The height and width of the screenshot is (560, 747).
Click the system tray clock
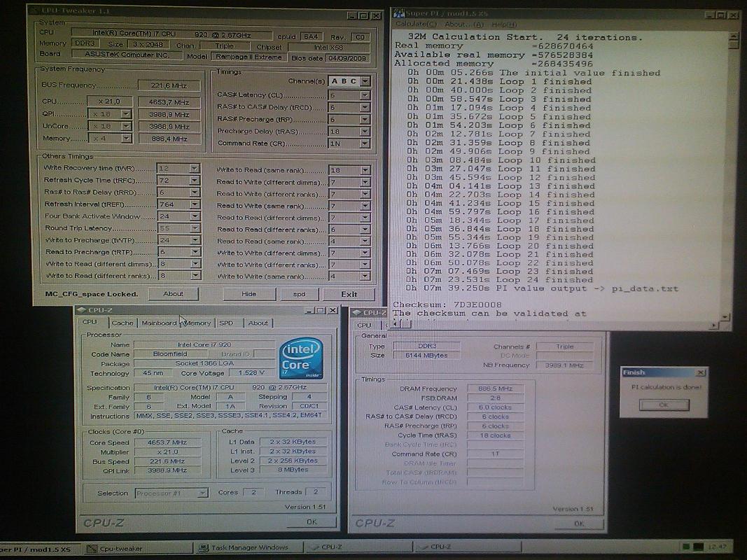click(717, 547)
